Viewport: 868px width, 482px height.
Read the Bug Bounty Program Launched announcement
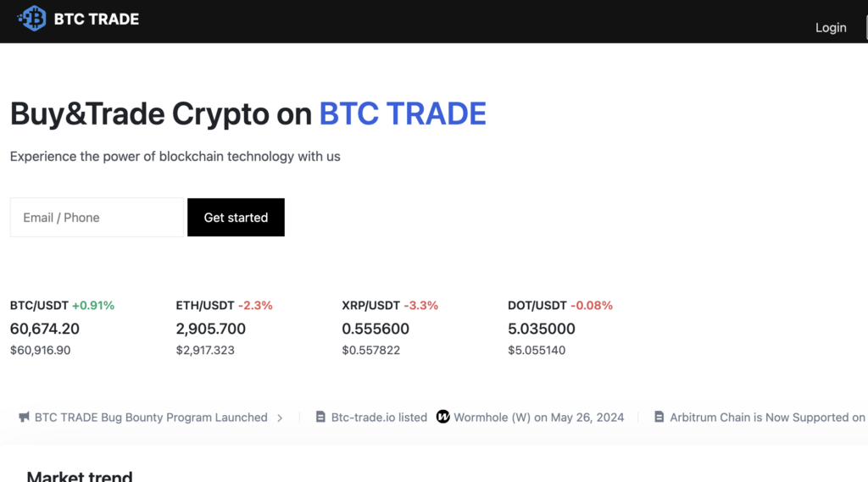[151, 418]
